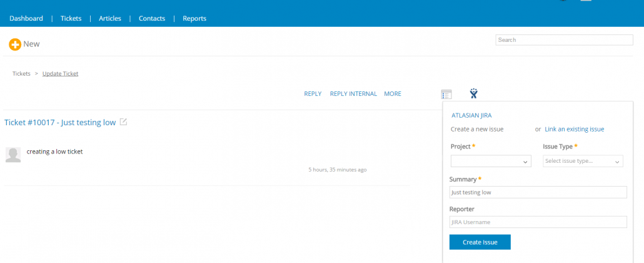Image resolution: width=644 pixels, height=263 pixels.
Task: Click the Search box
Action: tap(565, 40)
